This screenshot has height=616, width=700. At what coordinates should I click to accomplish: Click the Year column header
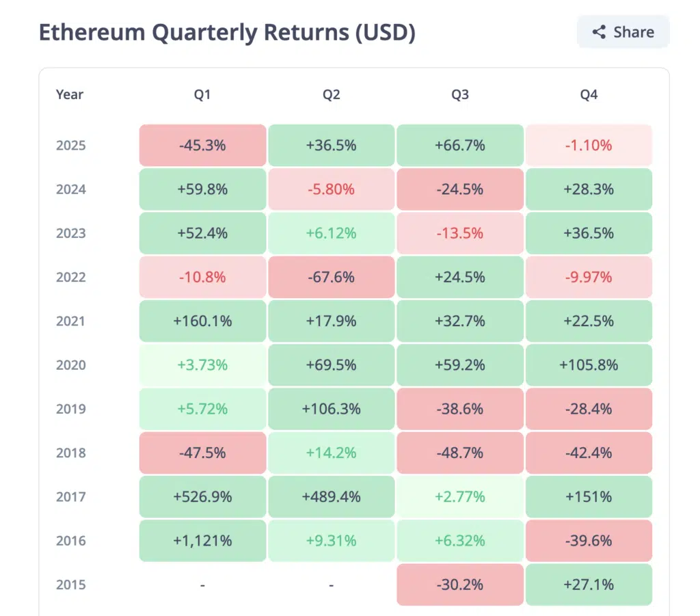click(70, 95)
